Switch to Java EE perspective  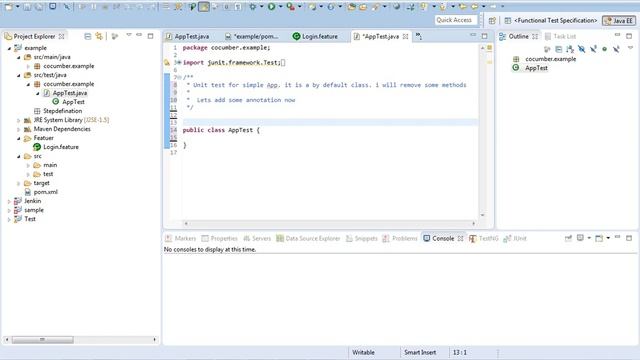tap(619, 20)
